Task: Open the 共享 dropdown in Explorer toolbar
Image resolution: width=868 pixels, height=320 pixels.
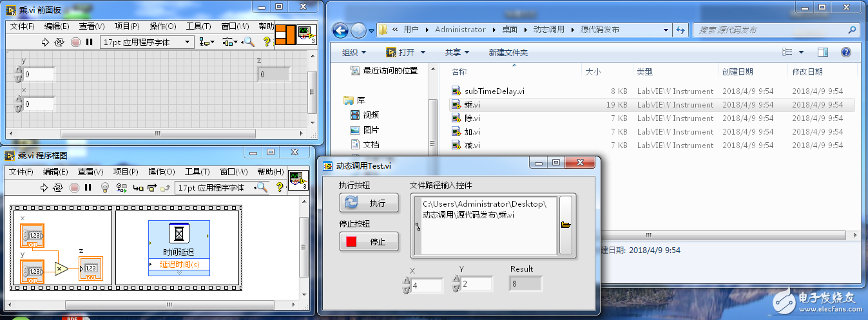Action: tap(457, 52)
